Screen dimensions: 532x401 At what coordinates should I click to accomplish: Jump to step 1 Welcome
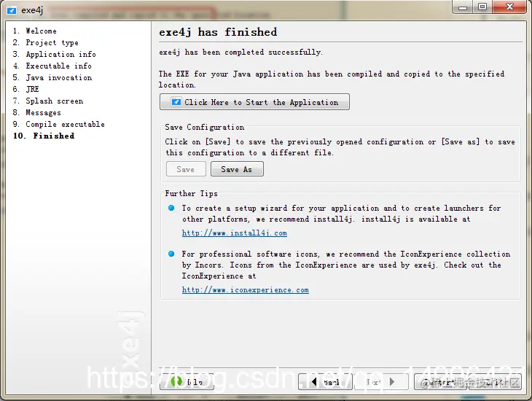pos(34,31)
